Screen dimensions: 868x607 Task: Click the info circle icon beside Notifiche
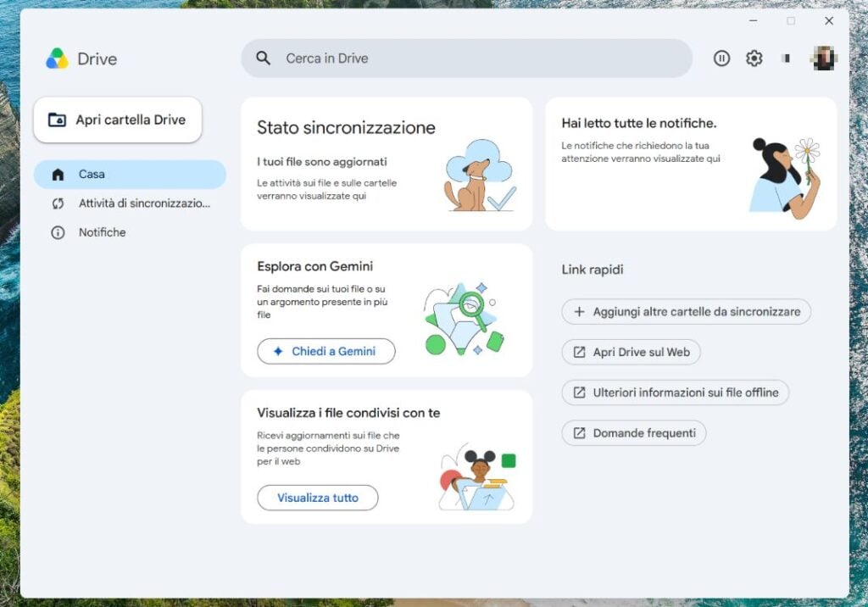[58, 232]
